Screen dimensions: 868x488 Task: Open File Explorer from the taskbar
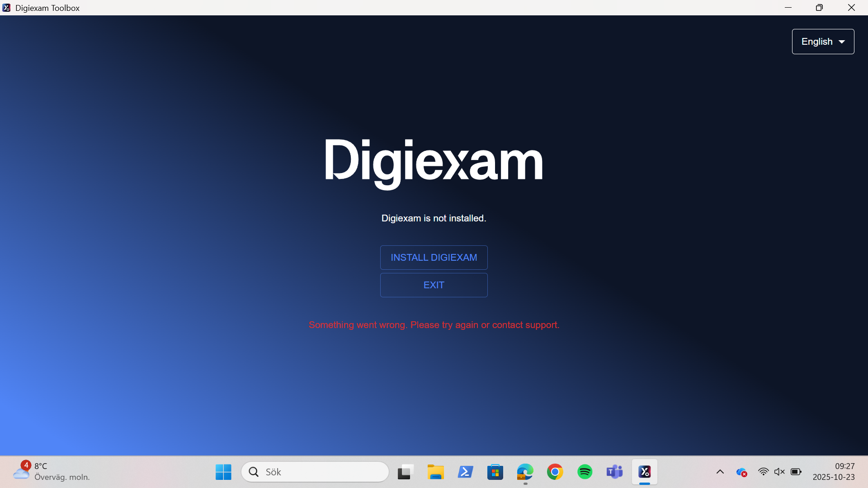point(435,471)
